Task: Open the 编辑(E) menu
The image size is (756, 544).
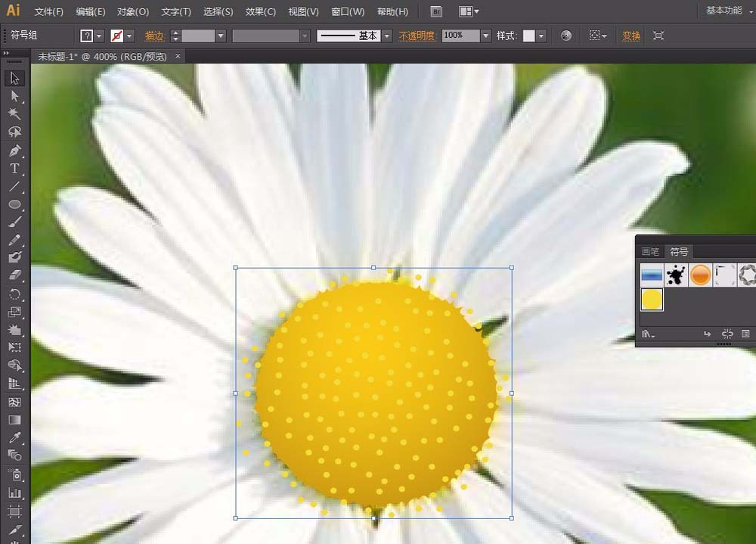Action: click(x=90, y=11)
